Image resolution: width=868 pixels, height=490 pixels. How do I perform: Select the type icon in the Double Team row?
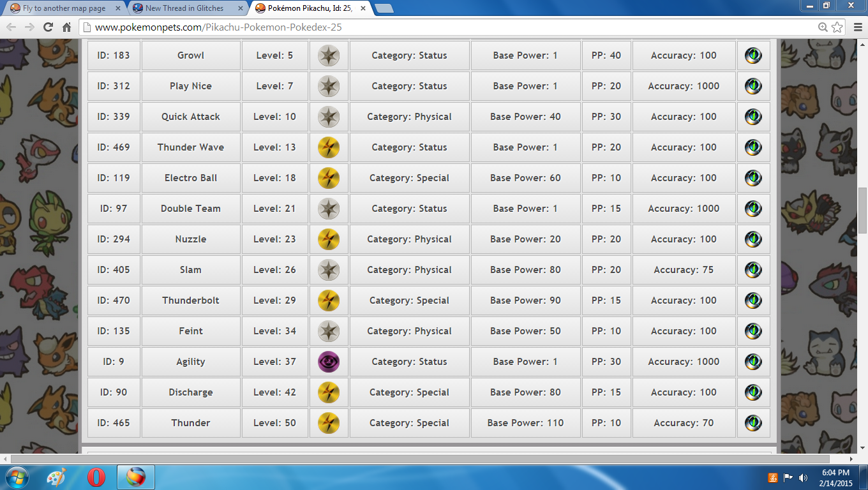[x=329, y=209]
